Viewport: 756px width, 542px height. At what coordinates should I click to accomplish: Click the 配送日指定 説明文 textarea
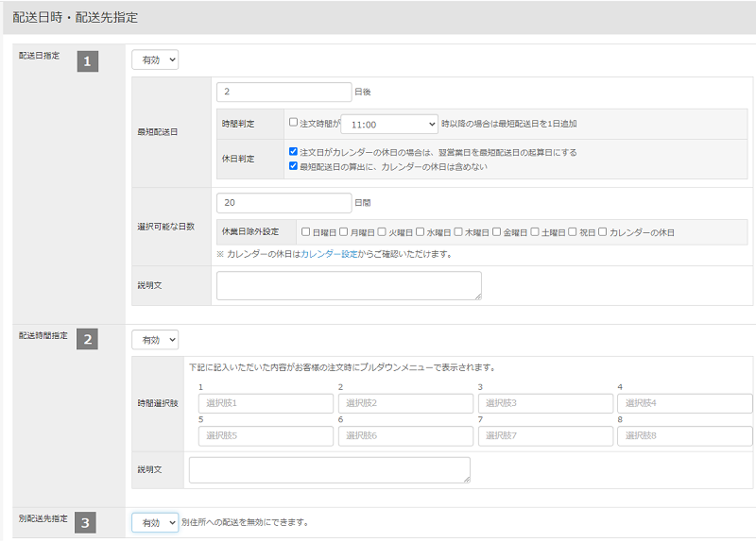coord(349,286)
